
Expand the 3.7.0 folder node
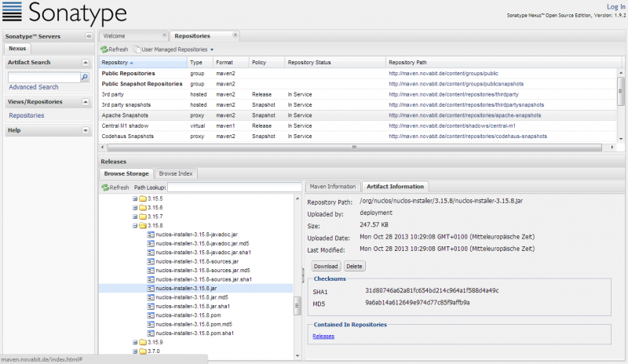tap(135, 351)
